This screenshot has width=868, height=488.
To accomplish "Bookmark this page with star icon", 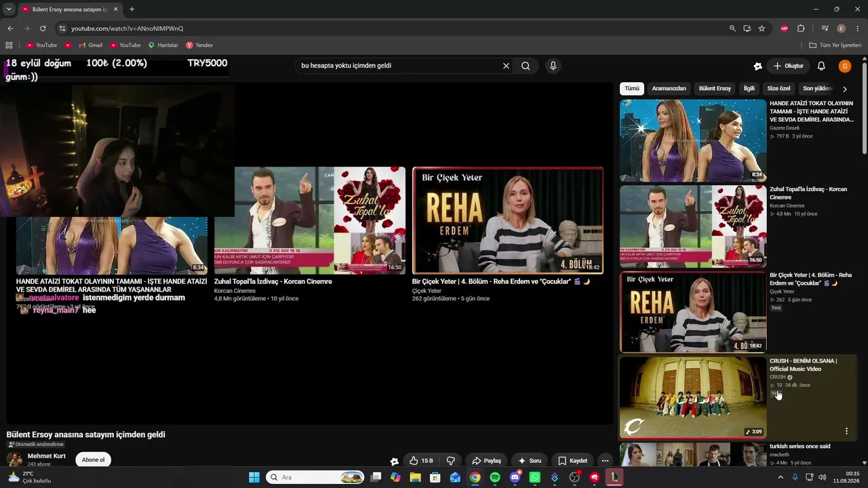I will tap(762, 28).
